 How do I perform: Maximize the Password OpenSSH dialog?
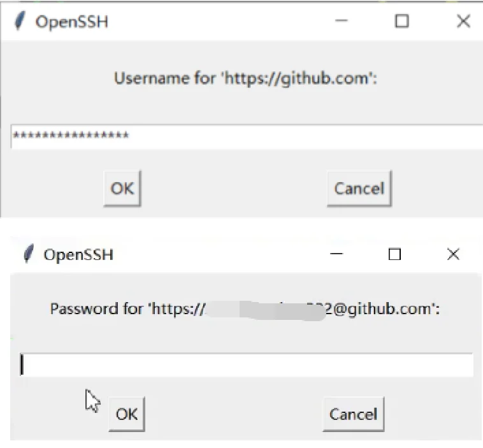(394, 254)
